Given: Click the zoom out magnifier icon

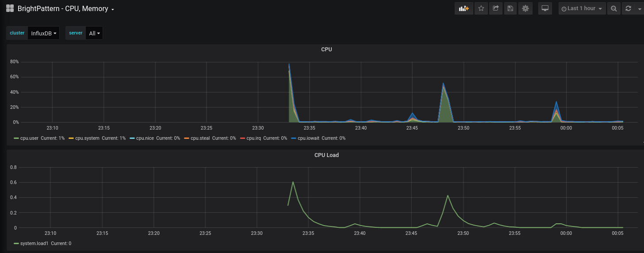Looking at the screenshot, I should coord(613,8).
